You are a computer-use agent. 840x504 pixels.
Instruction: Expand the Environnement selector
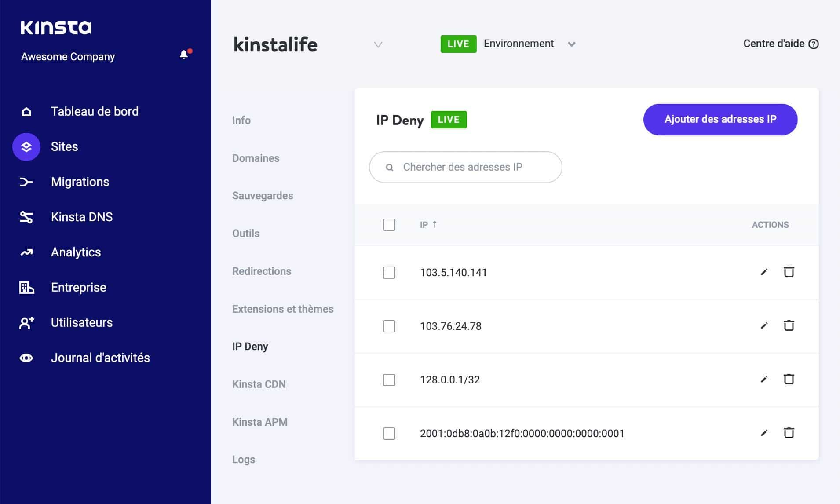(x=572, y=44)
